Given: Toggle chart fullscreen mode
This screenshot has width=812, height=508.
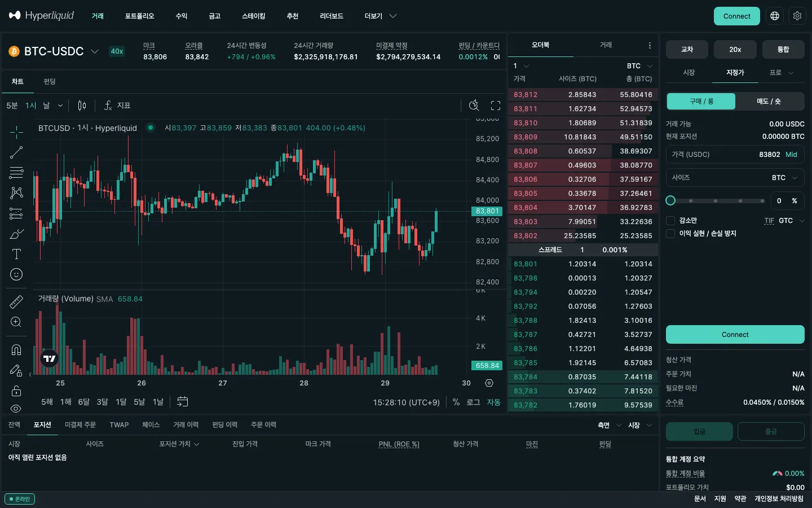Looking at the screenshot, I should 496,106.
